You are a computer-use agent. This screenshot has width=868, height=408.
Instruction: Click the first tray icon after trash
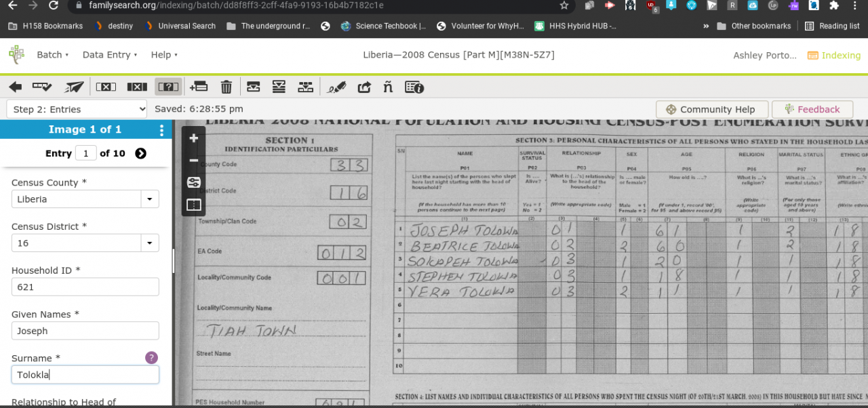(254, 87)
